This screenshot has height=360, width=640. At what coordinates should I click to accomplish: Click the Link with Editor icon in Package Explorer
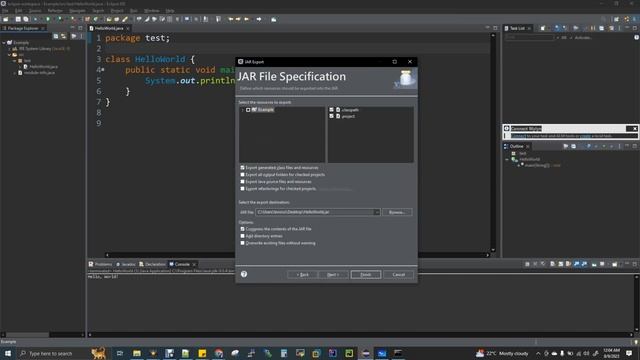(63, 36)
